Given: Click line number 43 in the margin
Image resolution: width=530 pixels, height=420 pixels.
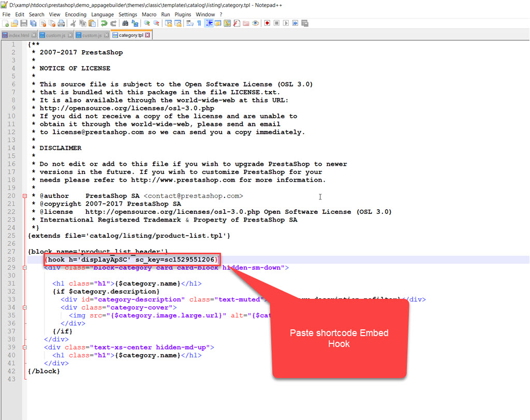Looking at the screenshot, I should pos(11,379).
